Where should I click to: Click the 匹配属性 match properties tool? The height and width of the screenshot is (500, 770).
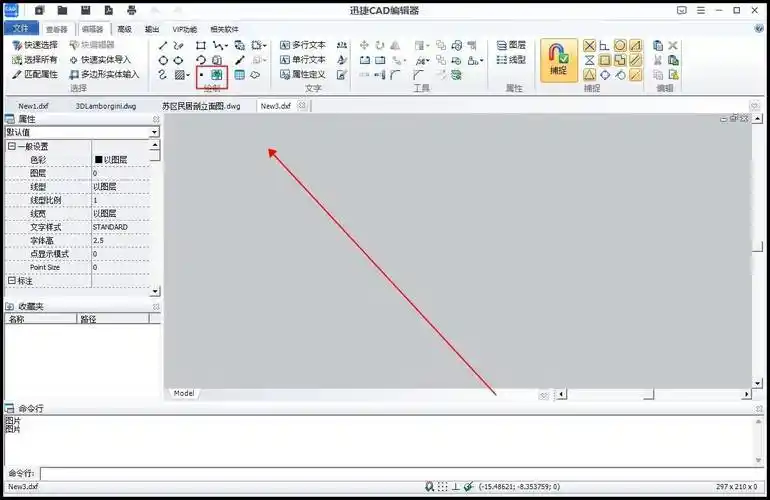34,75
